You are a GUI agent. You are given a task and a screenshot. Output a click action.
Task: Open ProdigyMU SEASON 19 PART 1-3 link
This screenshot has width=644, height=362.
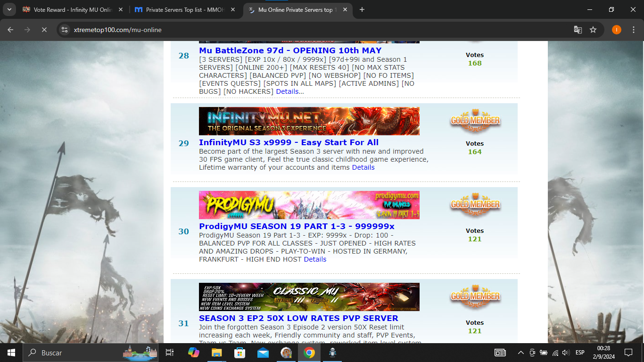coord(297,226)
